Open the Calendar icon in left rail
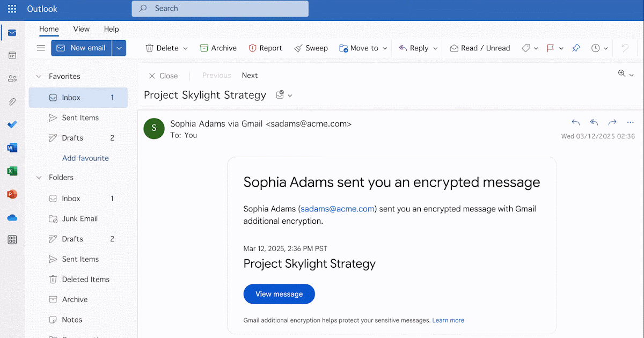Viewport: 644px width, 338px height. pos(12,55)
